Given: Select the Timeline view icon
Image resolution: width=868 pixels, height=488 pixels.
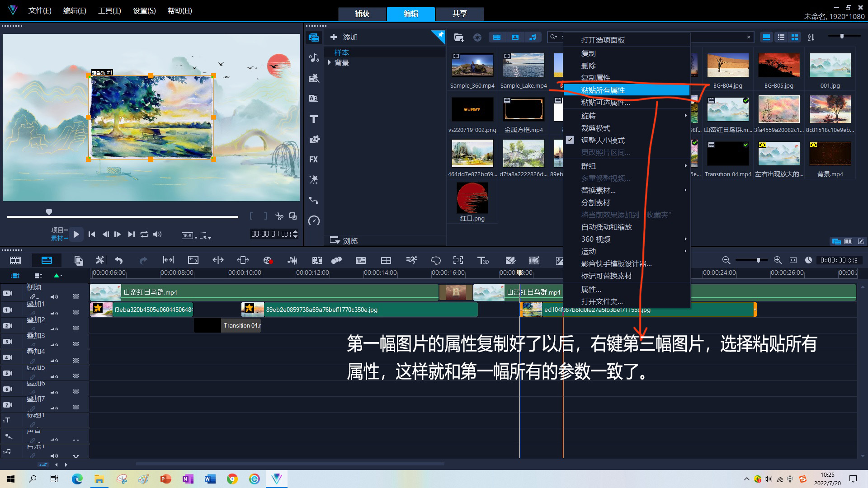Looking at the screenshot, I should (47, 260).
